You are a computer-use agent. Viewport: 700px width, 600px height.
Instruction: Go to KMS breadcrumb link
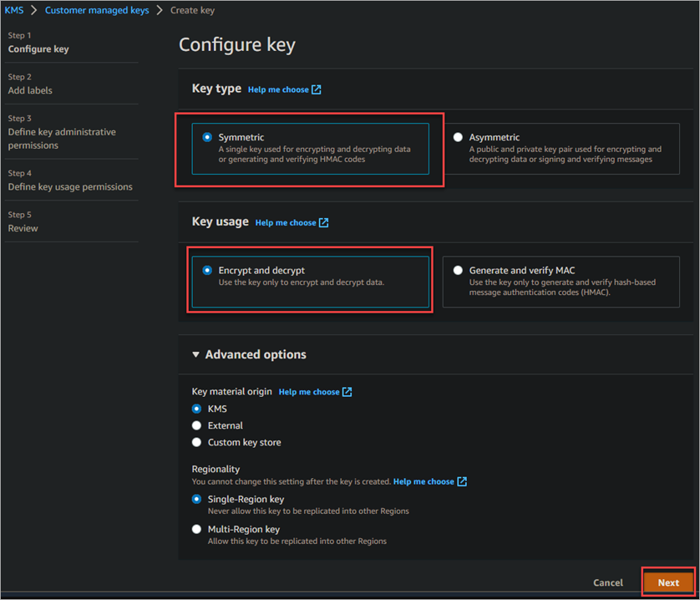(x=14, y=10)
